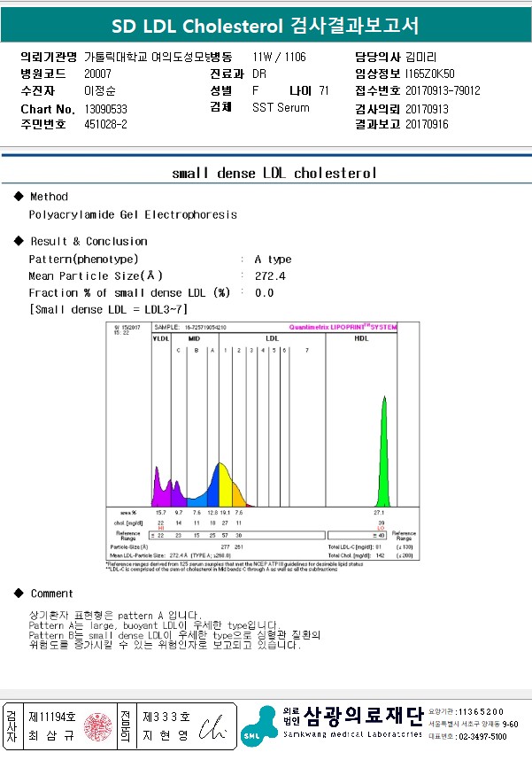Click attending doctor name 김미리
The width and height of the screenshot is (532, 760).
[x=421, y=58]
